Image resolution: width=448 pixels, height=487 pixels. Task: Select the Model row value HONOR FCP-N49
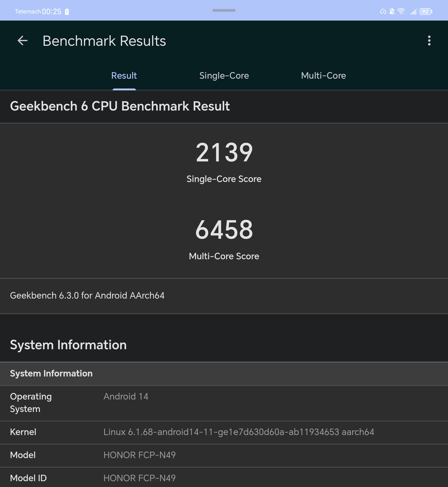(x=140, y=455)
